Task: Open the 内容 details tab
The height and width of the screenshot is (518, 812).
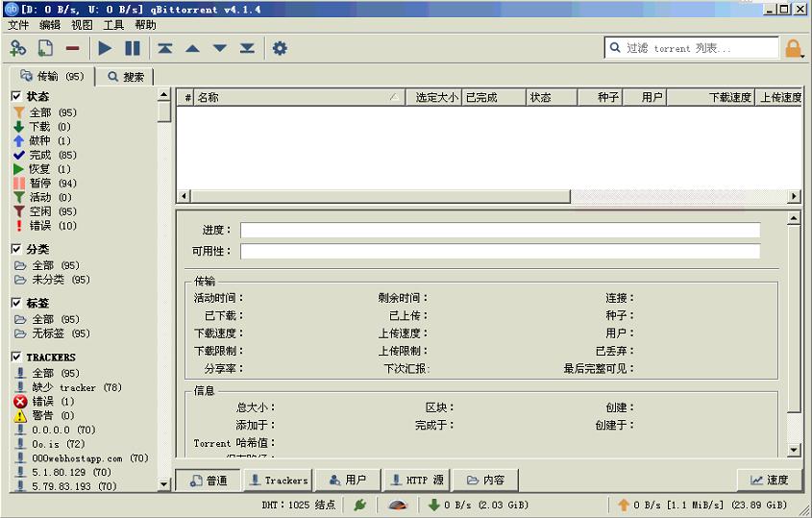Action: (x=485, y=481)
